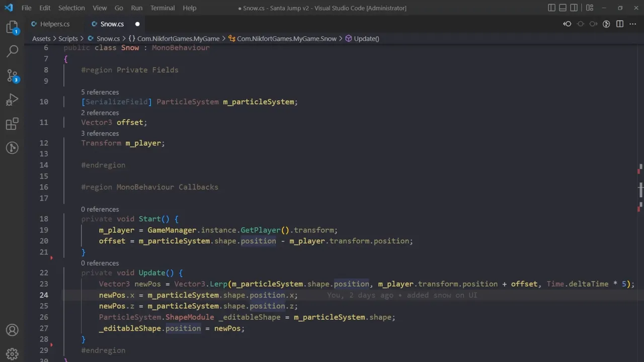Screen dimensions: 644x362
Task: Toggle the secondary side bar visibility
Action: (574, 8)
